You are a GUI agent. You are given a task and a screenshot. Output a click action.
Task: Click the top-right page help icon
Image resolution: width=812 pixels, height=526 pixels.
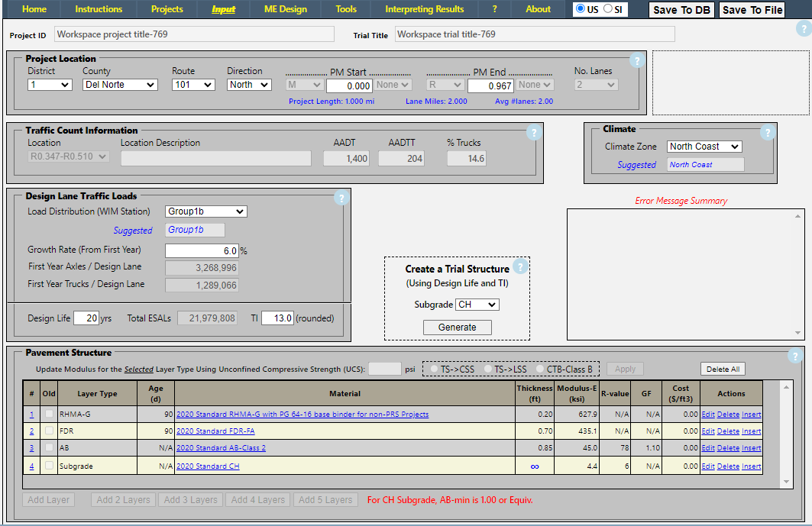point(803,30)
